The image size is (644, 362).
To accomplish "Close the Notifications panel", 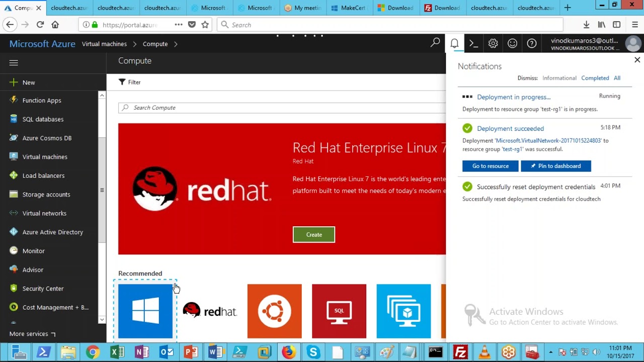I will tap(637, 60).
